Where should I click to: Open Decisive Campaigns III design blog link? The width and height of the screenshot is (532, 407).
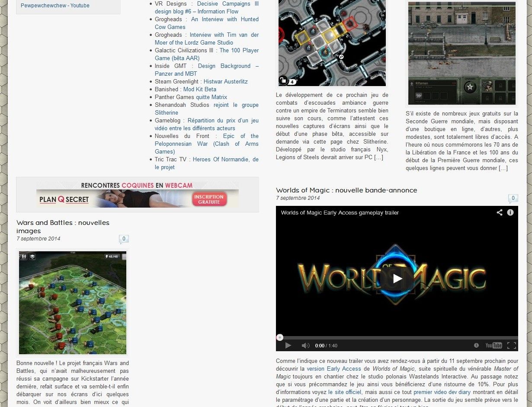coord(207,8)
